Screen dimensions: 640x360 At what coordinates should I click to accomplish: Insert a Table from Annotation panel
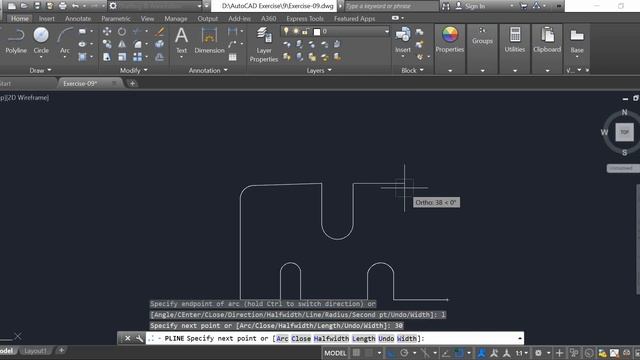click(233, 57)
